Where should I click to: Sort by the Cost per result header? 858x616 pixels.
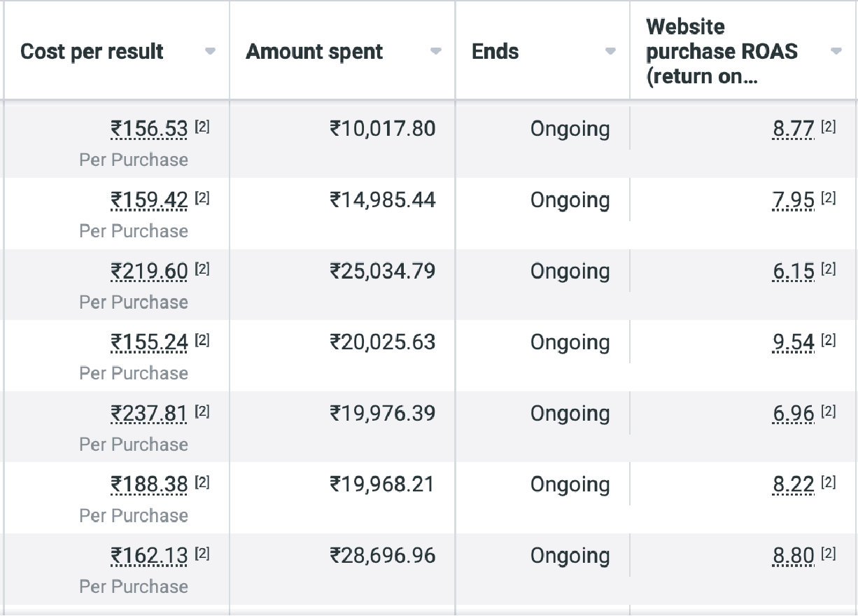(x=92, y=52)
